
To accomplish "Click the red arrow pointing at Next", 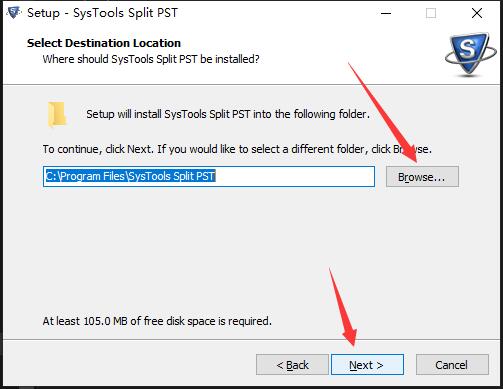I will click(x=343, y=307).
